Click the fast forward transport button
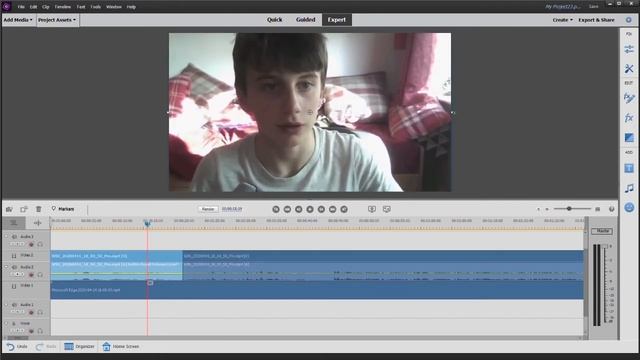 coord(333,209)
